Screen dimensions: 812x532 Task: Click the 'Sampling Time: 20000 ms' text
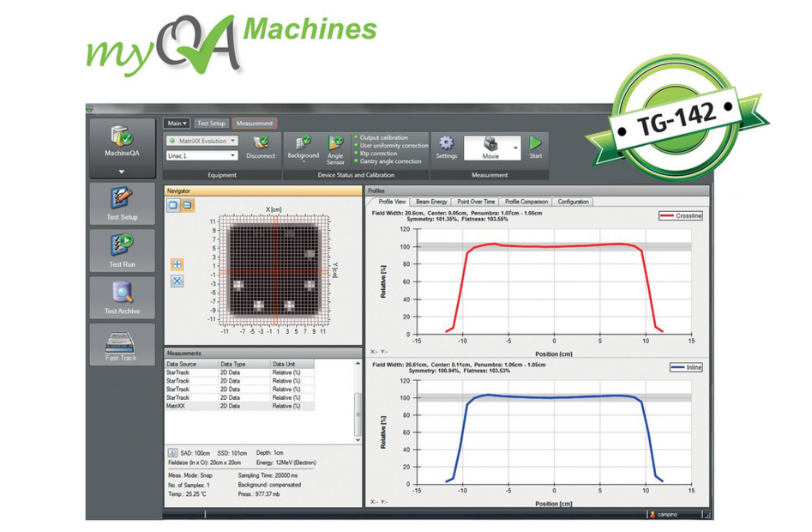[268, 475]
